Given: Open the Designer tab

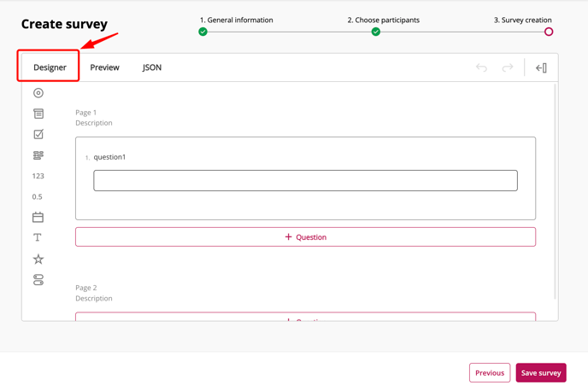Looking at the screenshot, I should pyautogui.click(x=50, y=67).
